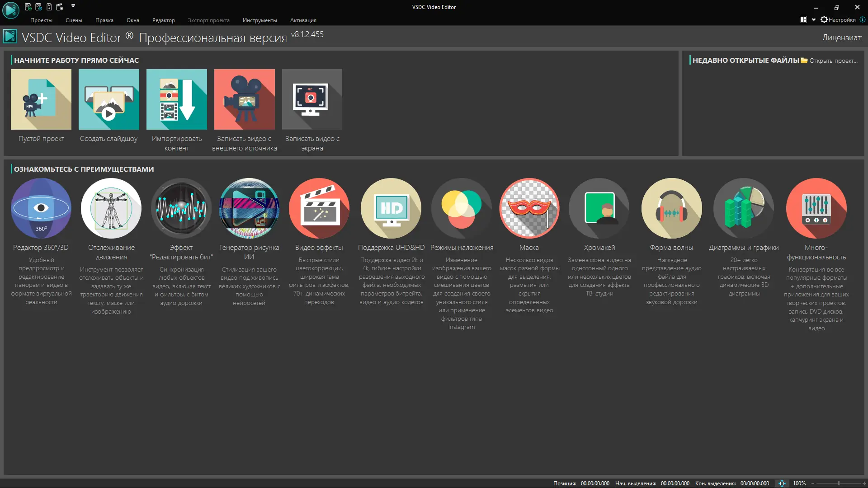Click the info icon next to Настройки

coord(863,20)
